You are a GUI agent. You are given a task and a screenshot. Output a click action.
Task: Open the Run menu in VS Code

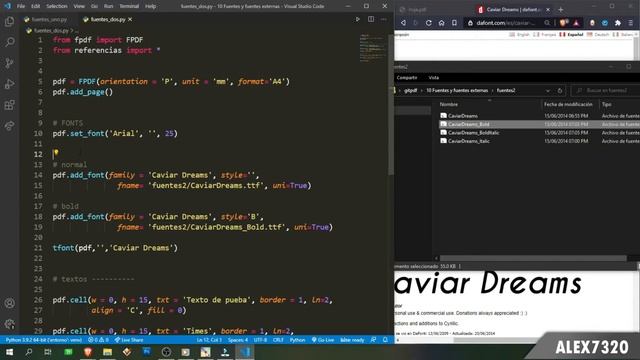pos(108,6)
